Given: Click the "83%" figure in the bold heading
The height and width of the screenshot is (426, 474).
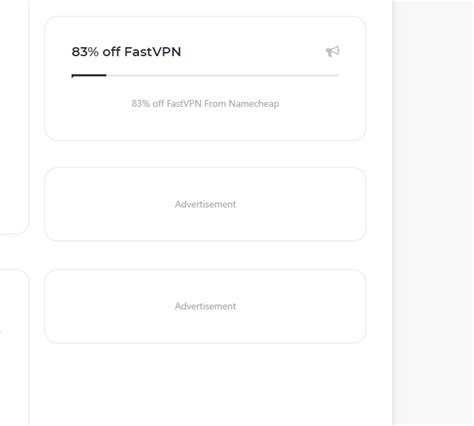Looking at the screenshot, I should click(85, 52).
